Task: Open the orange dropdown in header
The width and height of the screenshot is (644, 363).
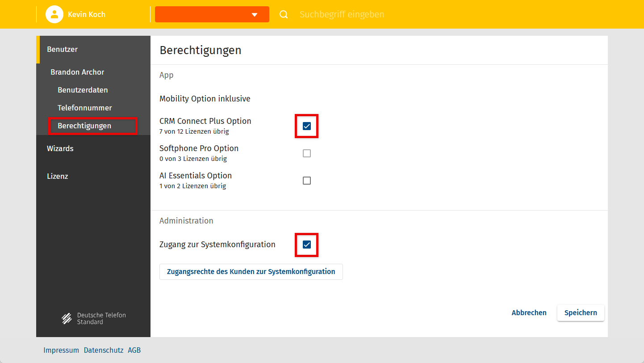Action: pyautogui.click(x=212, y=14)
